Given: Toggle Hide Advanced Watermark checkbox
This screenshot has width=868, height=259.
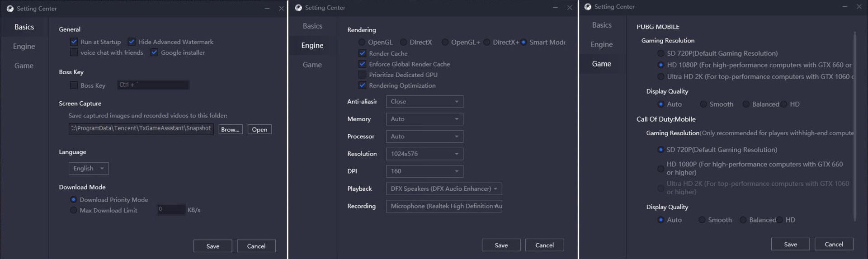Looking at the screenshot, I should [132, 42].
